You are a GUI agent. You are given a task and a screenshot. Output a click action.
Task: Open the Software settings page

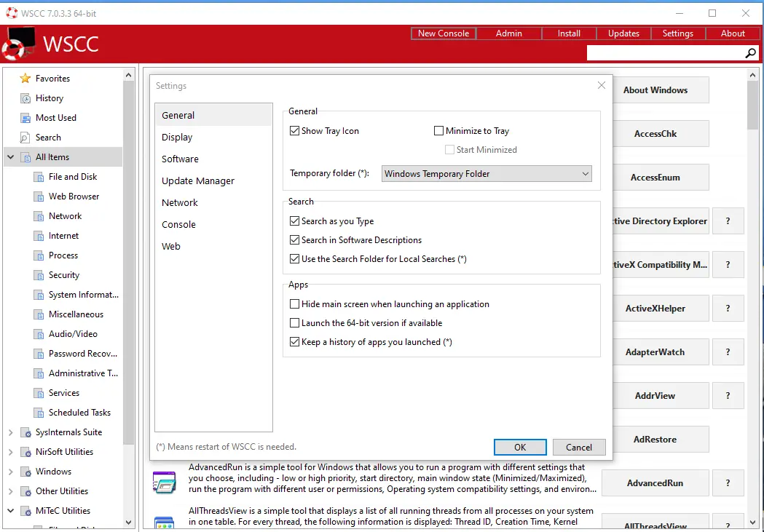(x=213, y=159)
